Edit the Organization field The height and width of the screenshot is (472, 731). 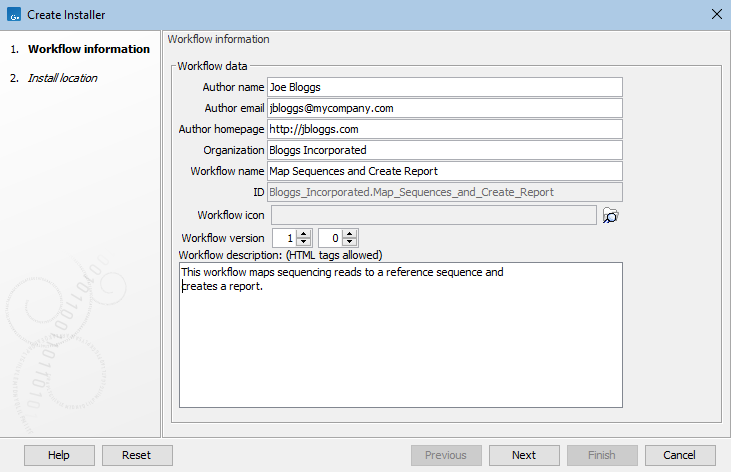tap(444, 150)
